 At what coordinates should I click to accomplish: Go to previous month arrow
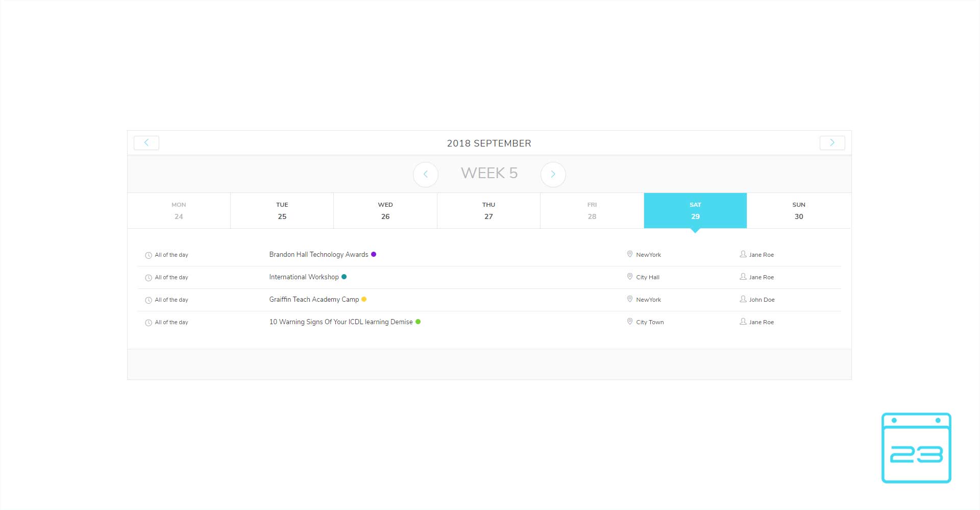(146, 143)
